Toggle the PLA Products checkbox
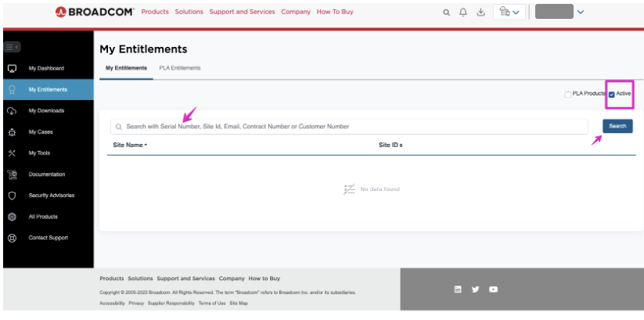The height and width of the screenshot is (320, 644). tap(568, 95)
